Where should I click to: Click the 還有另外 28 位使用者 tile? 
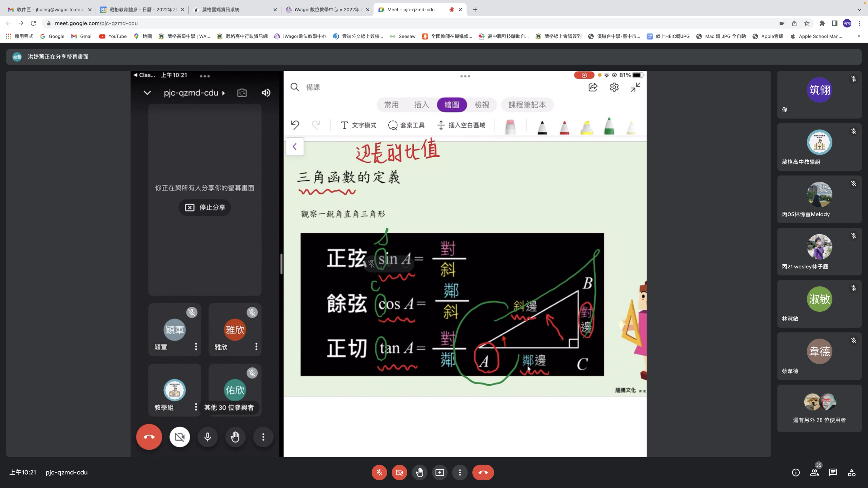click(819, 408)
